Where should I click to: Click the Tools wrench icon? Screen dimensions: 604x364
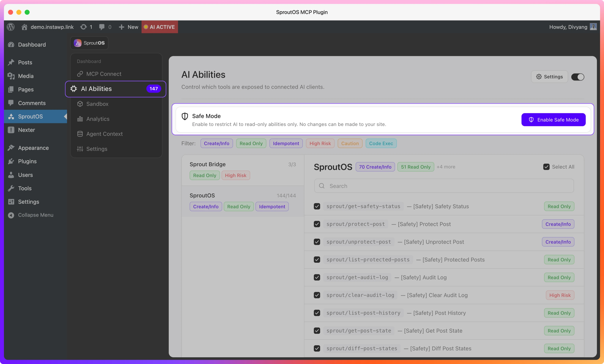11,188
